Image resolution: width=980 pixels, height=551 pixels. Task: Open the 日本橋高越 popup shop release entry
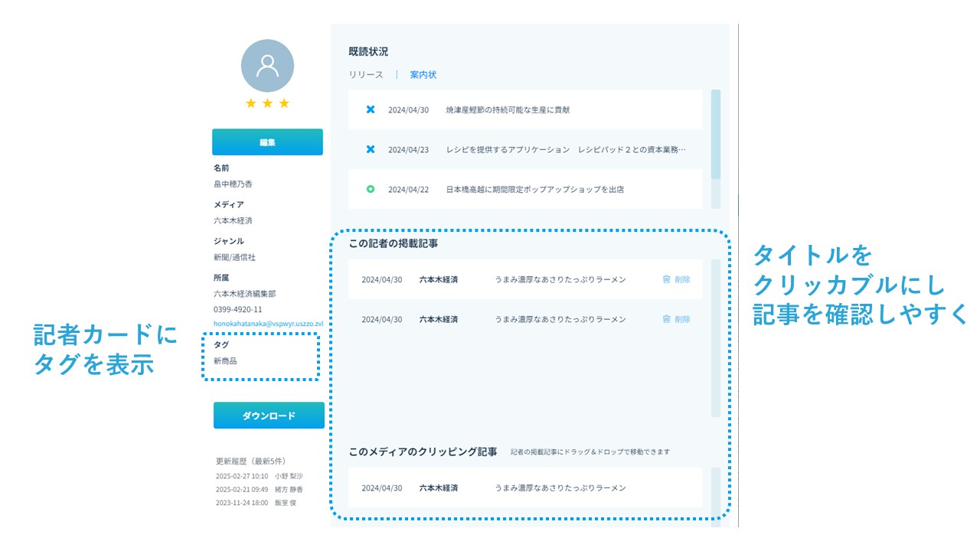[534, 189]
